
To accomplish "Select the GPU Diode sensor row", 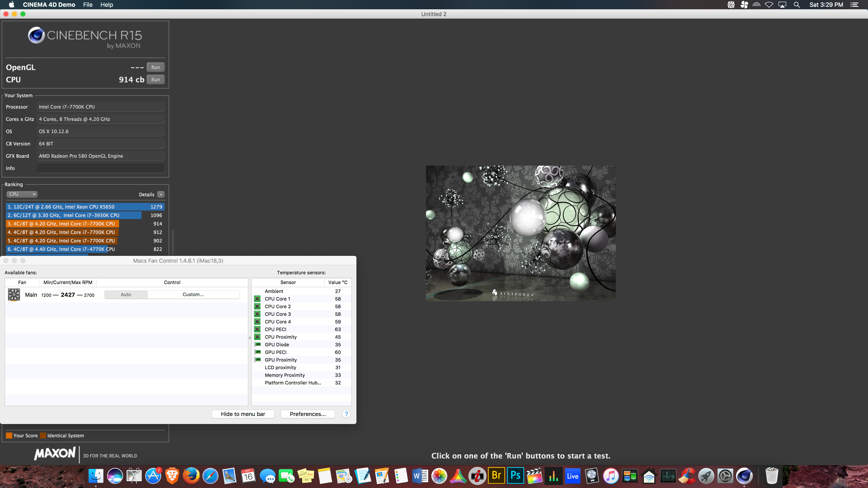I will (301, 345).
